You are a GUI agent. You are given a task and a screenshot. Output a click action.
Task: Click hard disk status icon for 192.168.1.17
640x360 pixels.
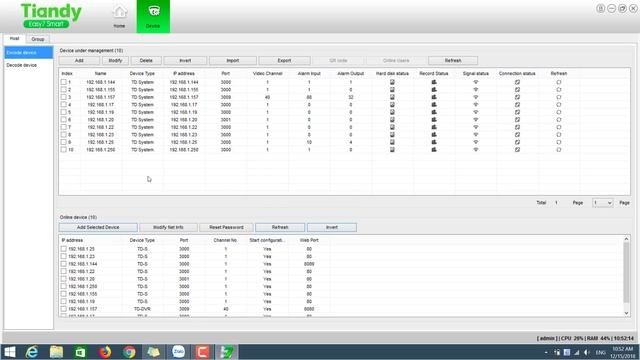392,104
